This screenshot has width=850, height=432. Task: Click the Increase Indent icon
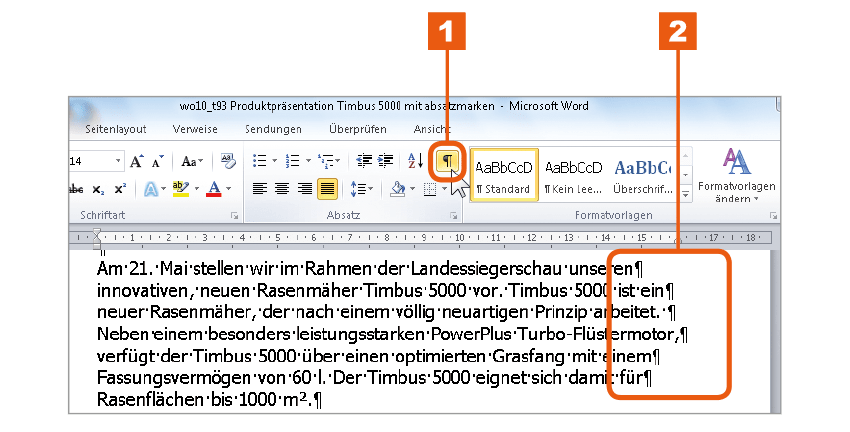pos(385,161)
